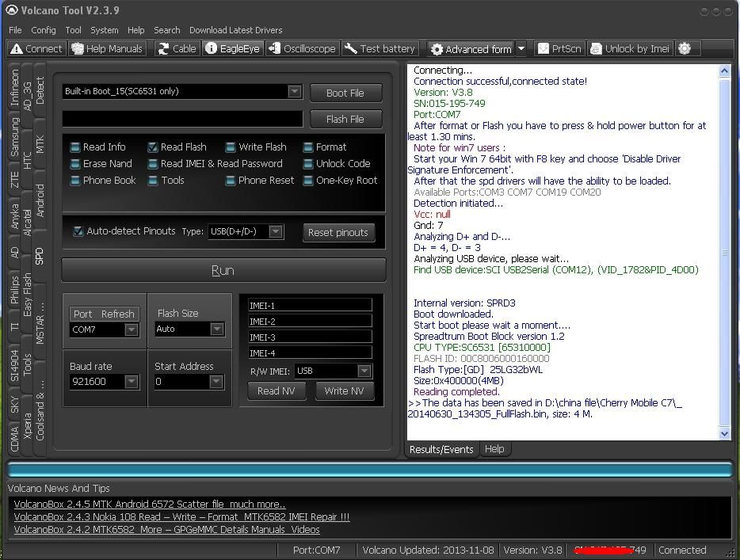
Task: Switch to the Help tab in results panel
Action: (494, 449)
